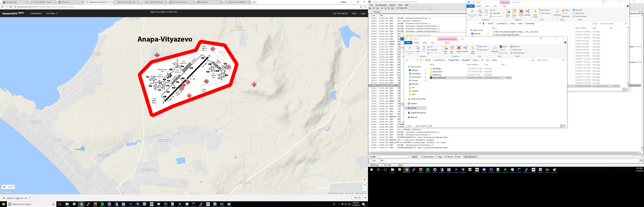Click Login link in DynamicDCS navbar
The width and height of the screenshot is (644, 207).
(363, 14)
